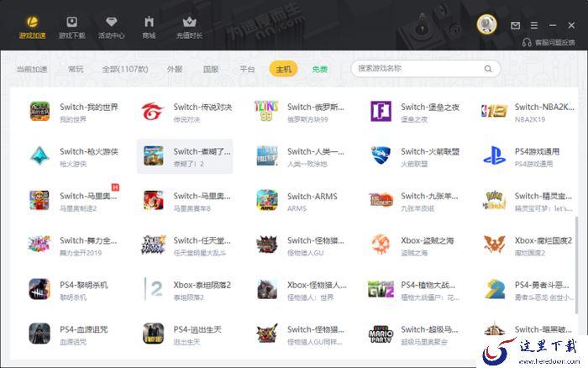The width and height of the screenshot is (588, 368).
Task: Switch to the 国服 tab
Action: [211, 70]
